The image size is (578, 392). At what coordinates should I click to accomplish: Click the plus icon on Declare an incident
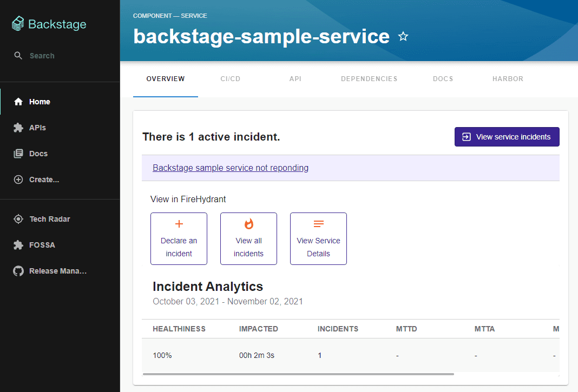[x=179, y=224]
